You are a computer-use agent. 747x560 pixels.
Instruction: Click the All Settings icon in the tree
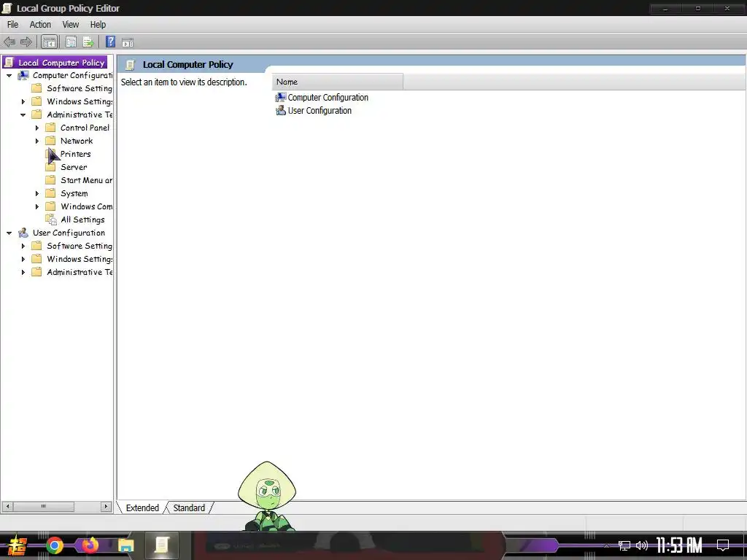51,219
